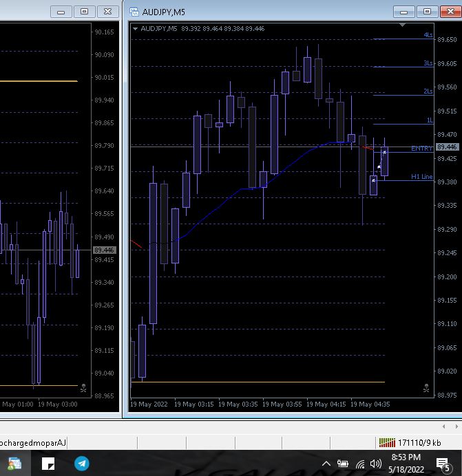Maximize the AUDJPY,M5 chart window
Viewport: 462px width, 476px height.
(x=427, y=12)
